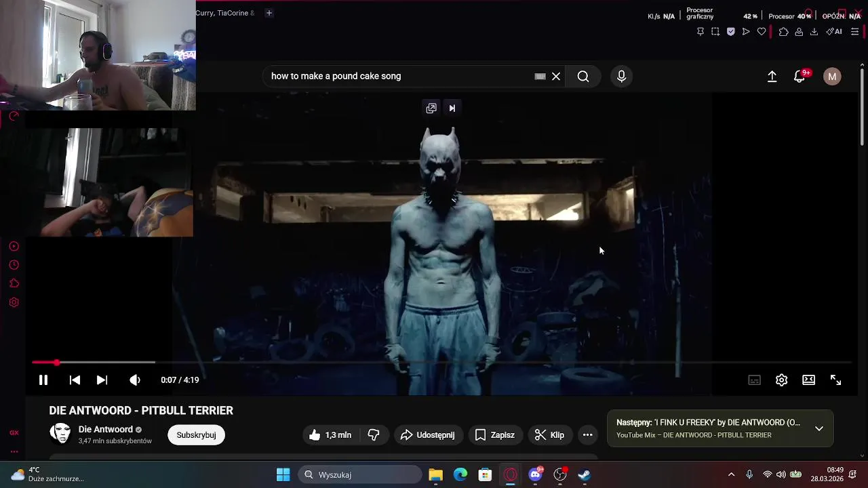Click the pop-out video icon above player
868x488 pixels.
[x=431, y=108]
